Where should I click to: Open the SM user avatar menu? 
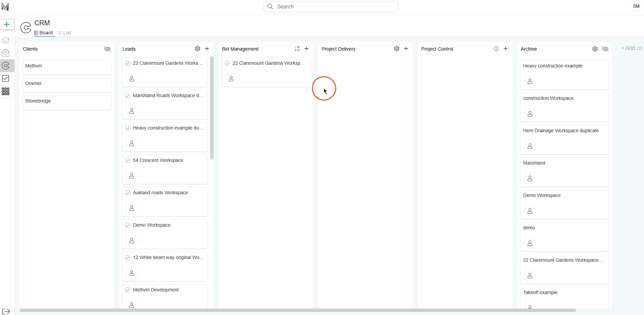[636, 6]
